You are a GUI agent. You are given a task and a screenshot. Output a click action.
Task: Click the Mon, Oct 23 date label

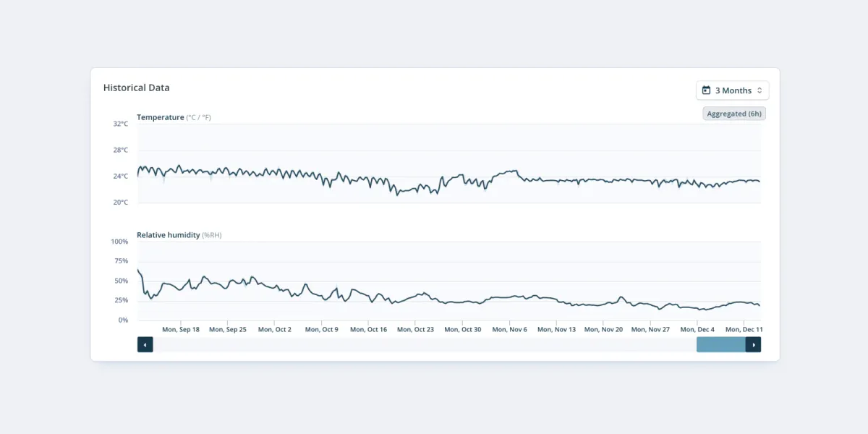(415, 329)
